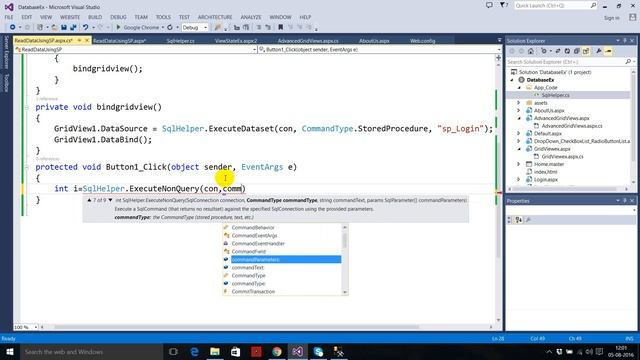Open the DEBUG menu
Screen dimensions: 640x360
coord(118,17)
